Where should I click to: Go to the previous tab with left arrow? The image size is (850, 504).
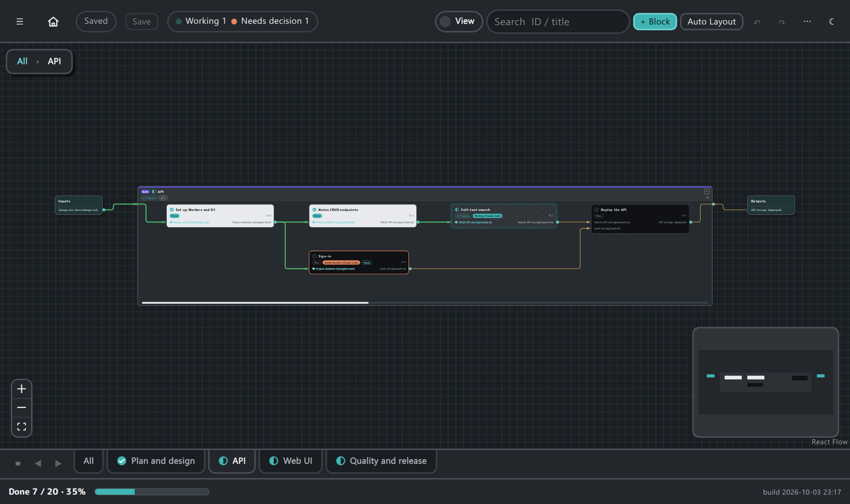[x=38, y=463]
